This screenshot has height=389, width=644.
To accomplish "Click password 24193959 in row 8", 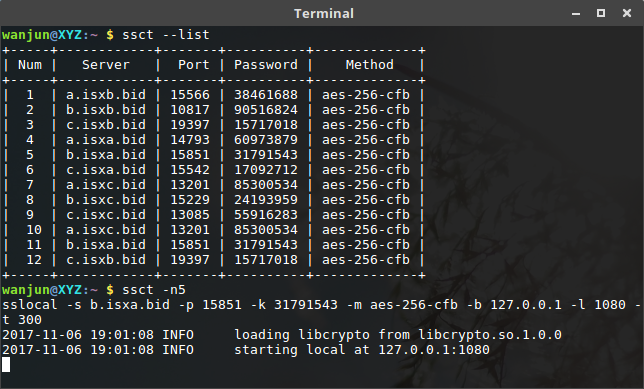I will 266,200.
